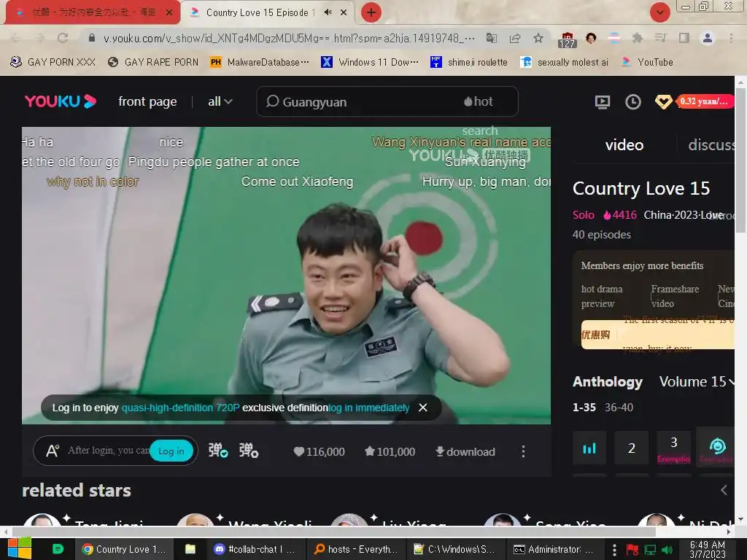Open shimeji roulette bookmark

click(469, 62)
